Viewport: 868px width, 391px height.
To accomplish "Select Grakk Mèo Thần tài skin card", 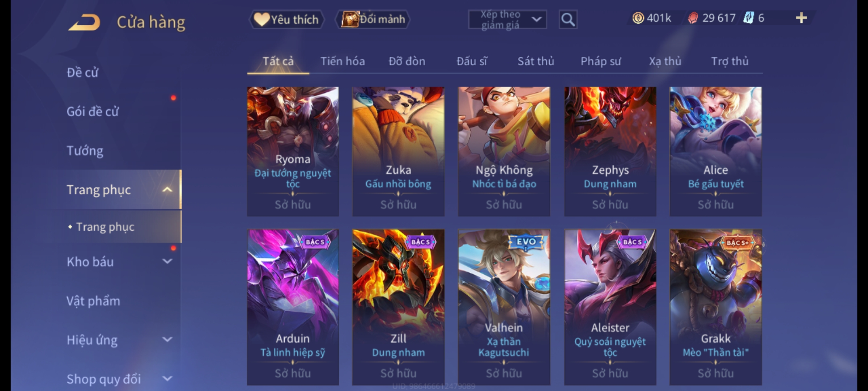I will click(715, 307).
